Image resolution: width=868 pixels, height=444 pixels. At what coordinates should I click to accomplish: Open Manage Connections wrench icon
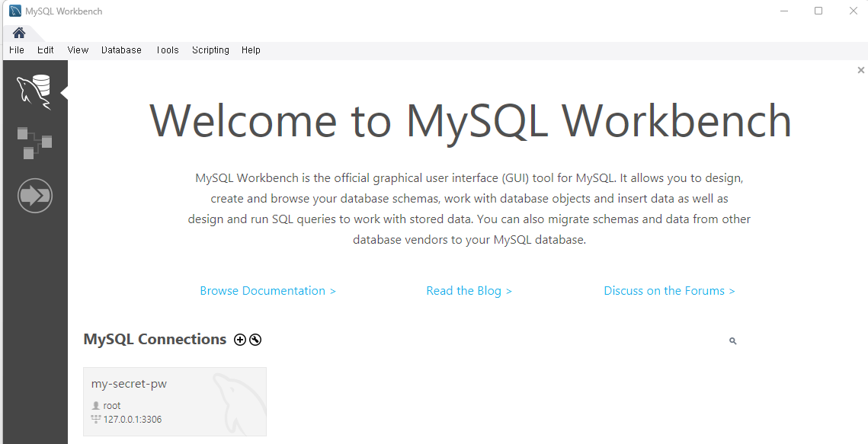click(255, 340)
